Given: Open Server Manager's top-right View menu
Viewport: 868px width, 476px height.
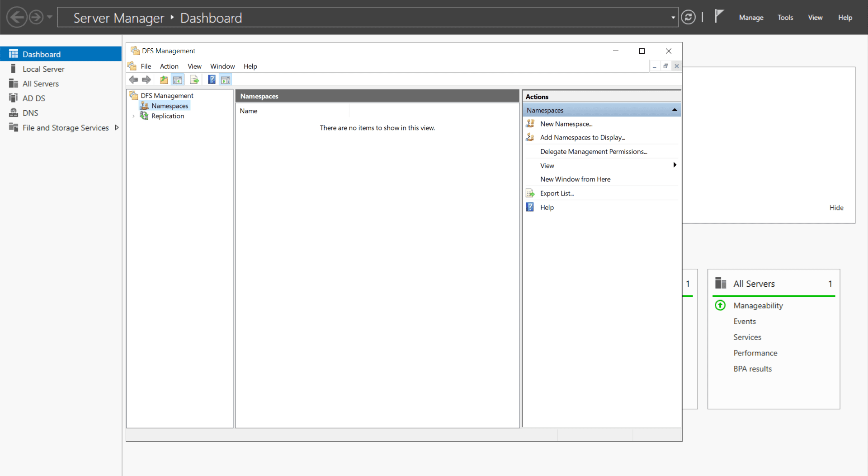Looking at the screenshot, I should pos(815,18).
